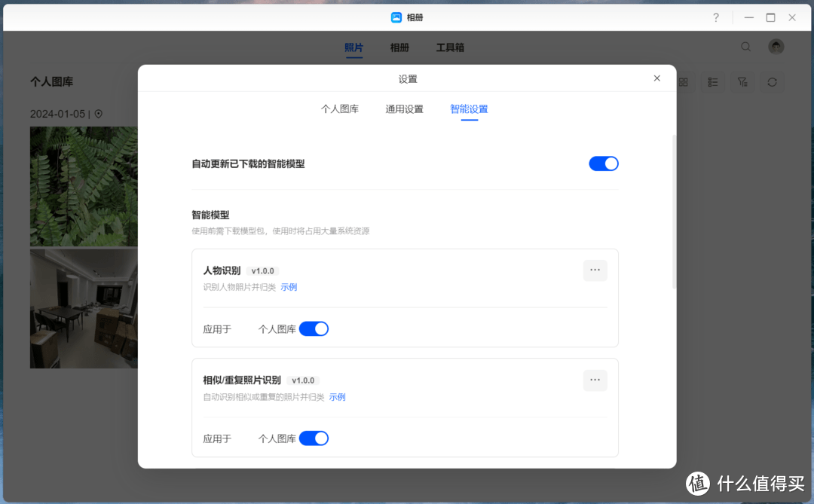Open the photo filter options
Image resolution: width=814 pixels, height=504 pixels.
click(x=742, y=81)
